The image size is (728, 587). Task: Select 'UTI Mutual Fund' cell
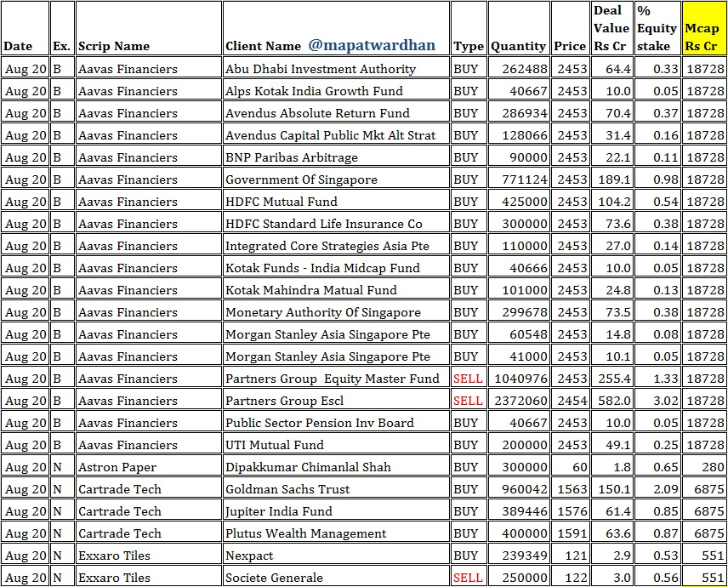(336, 445)
